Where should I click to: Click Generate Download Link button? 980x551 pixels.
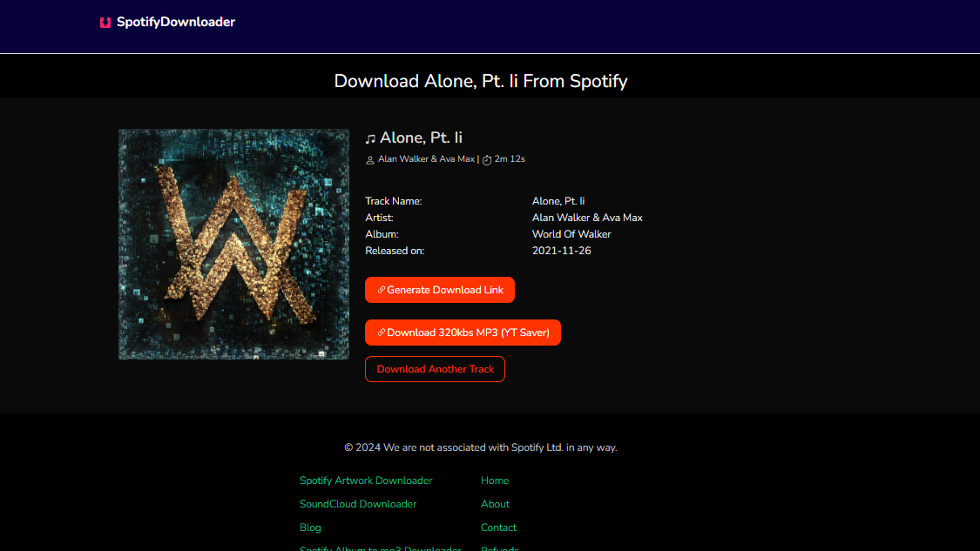point(439,290)
